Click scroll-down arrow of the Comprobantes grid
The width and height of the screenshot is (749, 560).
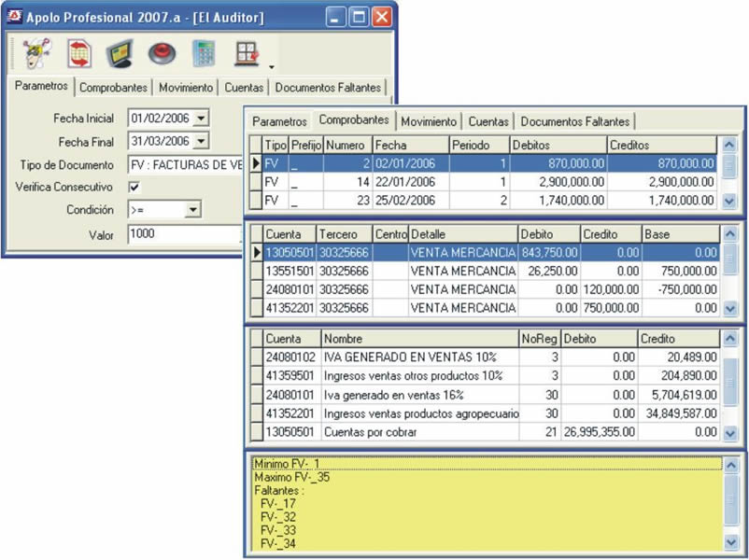[729, 201]
